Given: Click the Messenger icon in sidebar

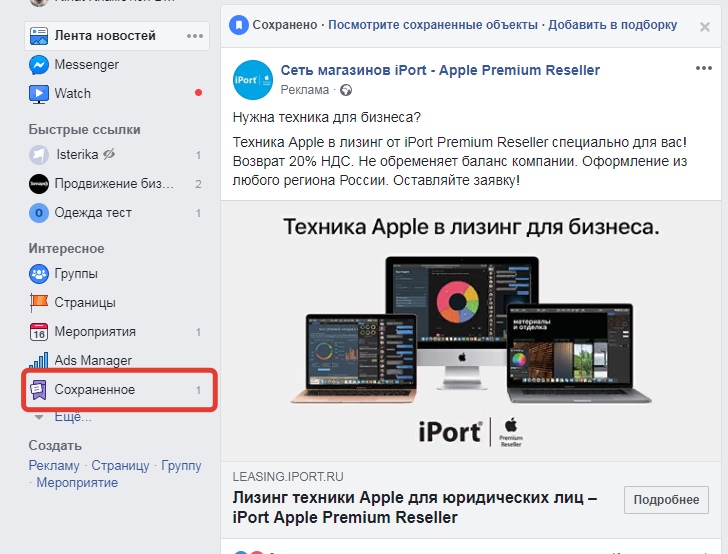Looking at the screenshot, I should coord(39,65).
